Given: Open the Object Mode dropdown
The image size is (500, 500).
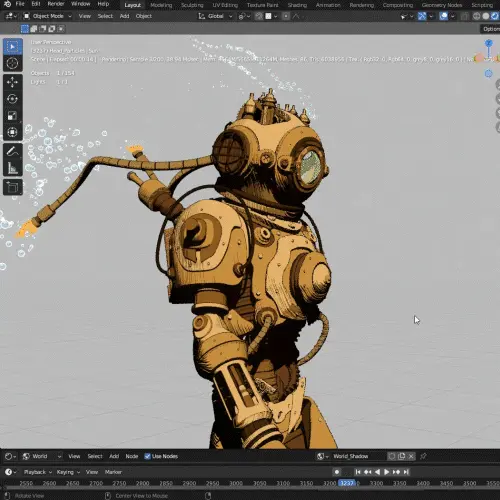Looking at the screenshot, I should point(48,16).
